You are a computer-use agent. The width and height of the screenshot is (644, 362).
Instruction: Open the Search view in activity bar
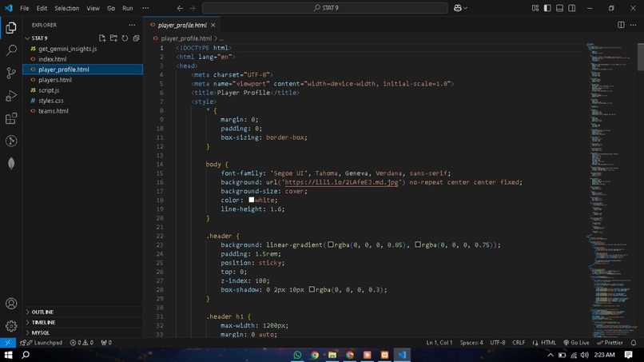tap(11, 50)
